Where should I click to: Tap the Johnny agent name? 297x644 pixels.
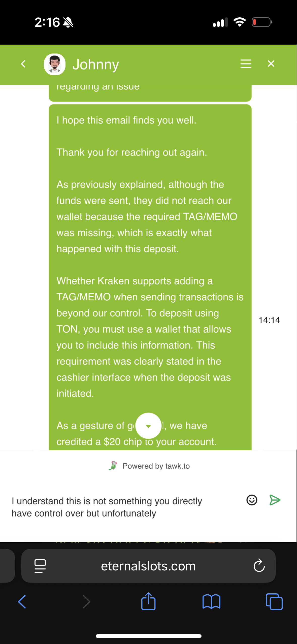point(96,65)
